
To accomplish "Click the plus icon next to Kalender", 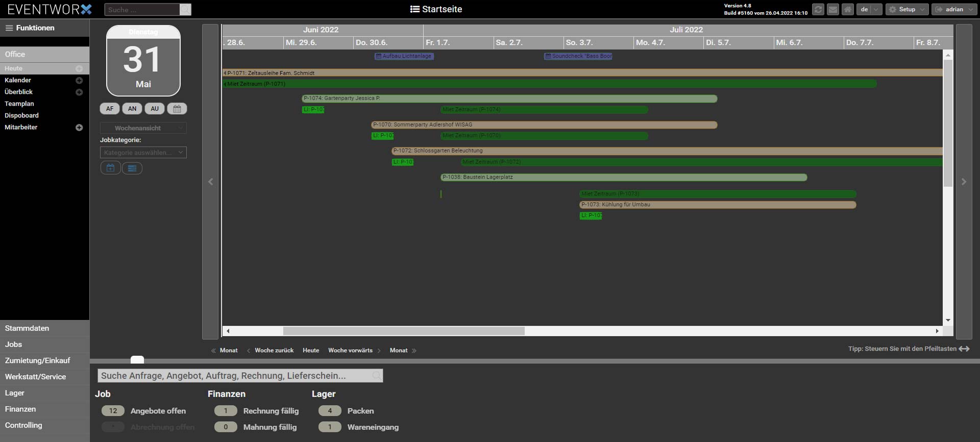I will (x=79, y=80).
